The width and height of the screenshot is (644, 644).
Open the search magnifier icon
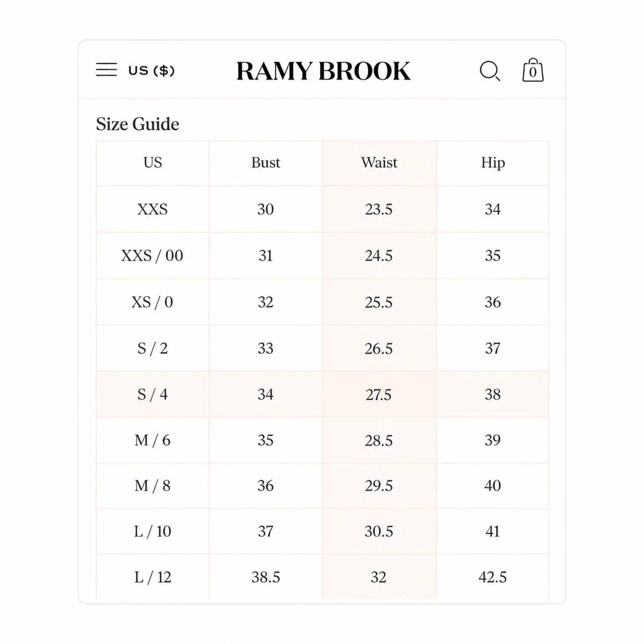click(490, 71)
